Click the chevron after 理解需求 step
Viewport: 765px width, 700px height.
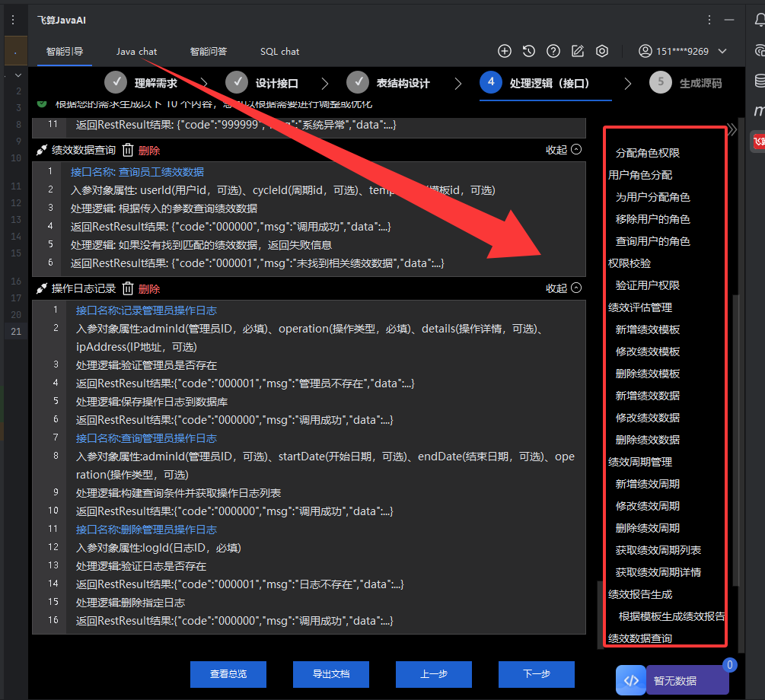205,84
